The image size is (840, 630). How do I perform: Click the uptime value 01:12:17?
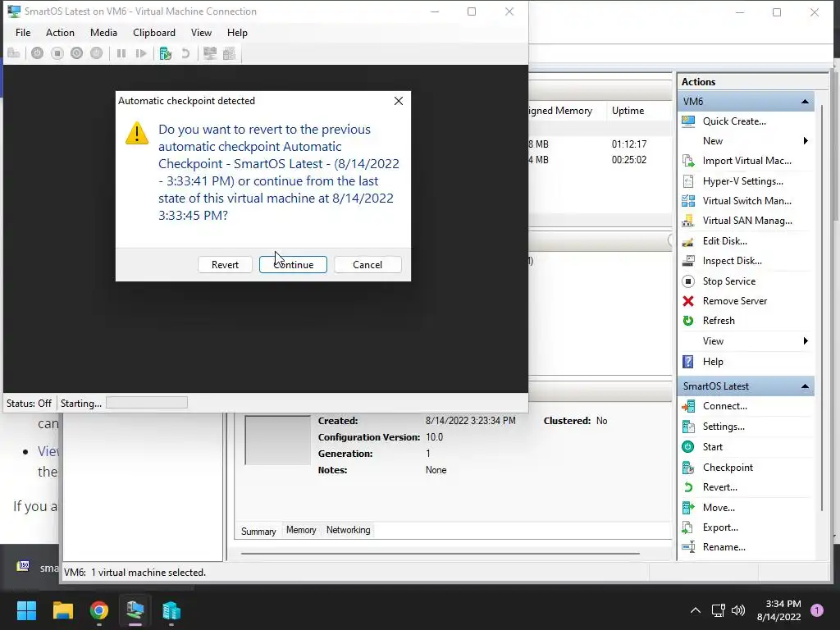pyautogui.click(x=629, y=144)
